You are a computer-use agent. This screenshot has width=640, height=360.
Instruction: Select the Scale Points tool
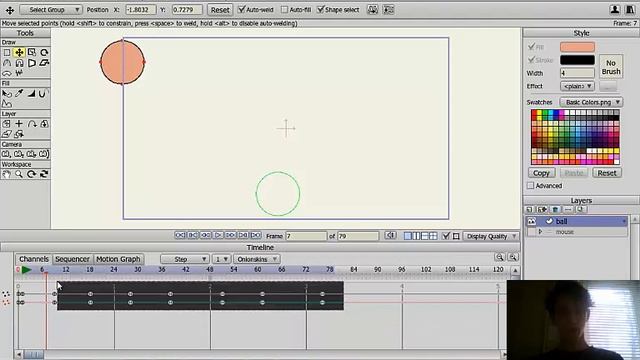[x=31, y=53]
